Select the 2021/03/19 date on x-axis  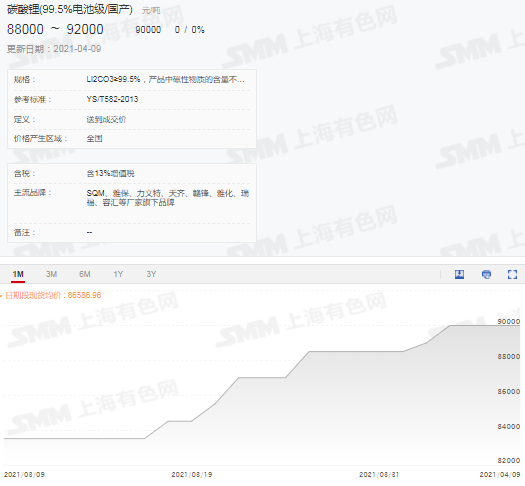(192, 474)
